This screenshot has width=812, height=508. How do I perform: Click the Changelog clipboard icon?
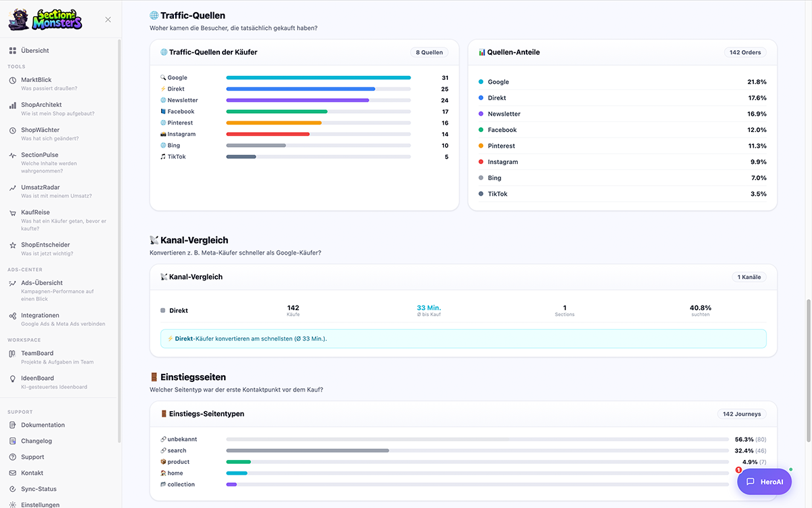tap(13, 441)
